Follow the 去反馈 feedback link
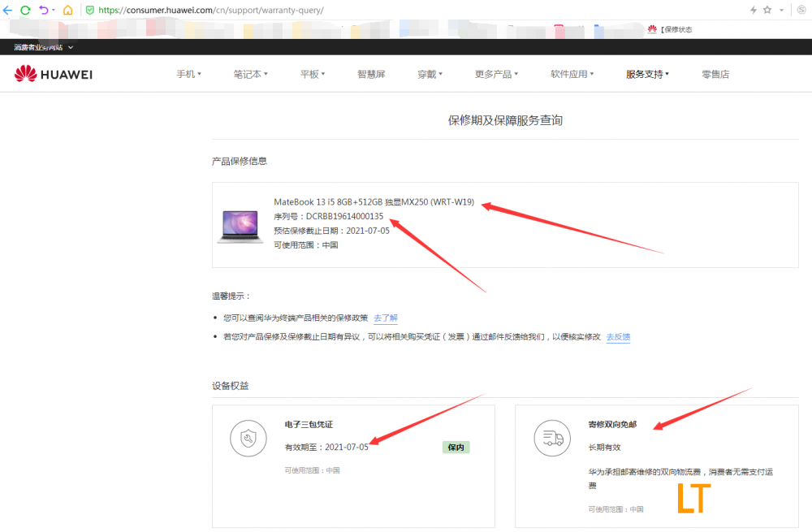The height and width of the screenshot is (532, 812). coord(618,337)
